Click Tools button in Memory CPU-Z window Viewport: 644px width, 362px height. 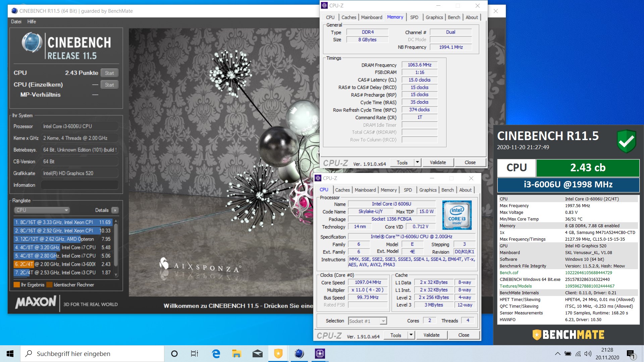coord(402,163)
